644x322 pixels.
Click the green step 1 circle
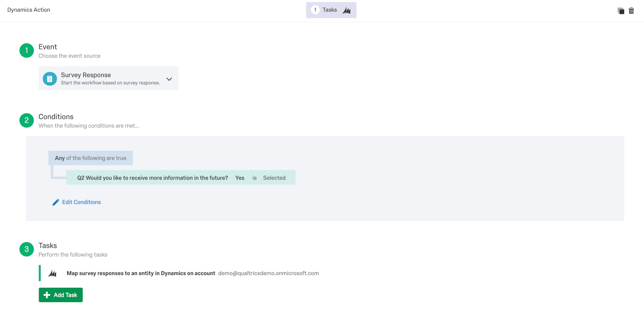point(27,50)
